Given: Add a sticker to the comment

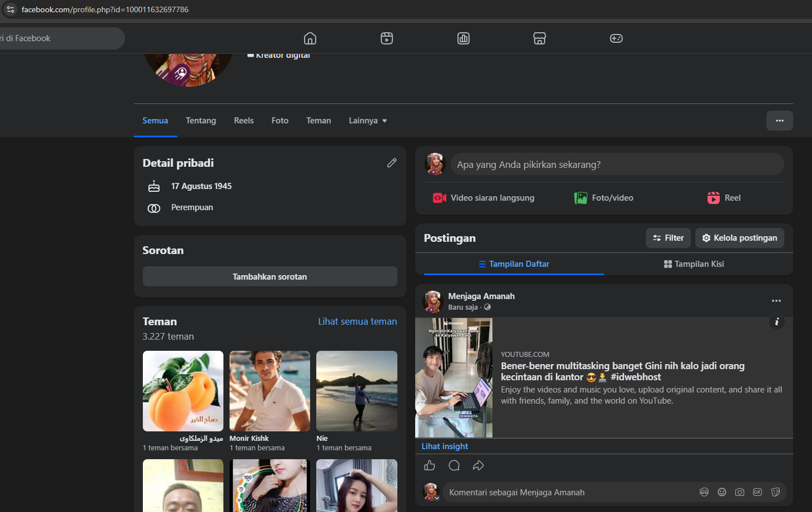Looking at the screenshot, I should point(775,492).
